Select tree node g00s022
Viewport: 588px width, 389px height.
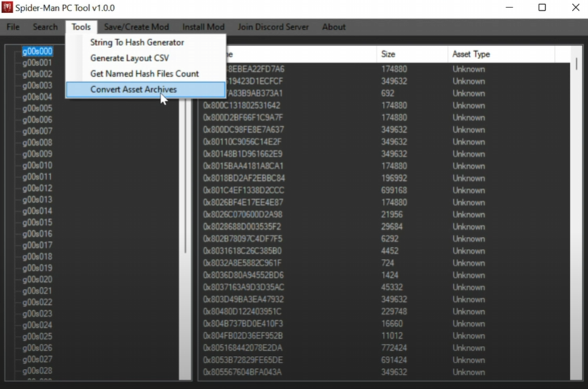click(37, 302)
